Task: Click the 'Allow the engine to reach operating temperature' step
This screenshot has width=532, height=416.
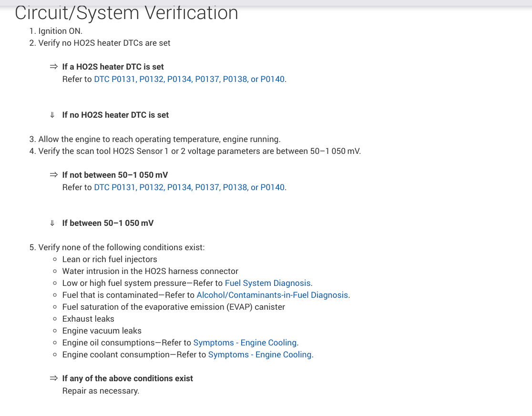Action: (159, 139)
